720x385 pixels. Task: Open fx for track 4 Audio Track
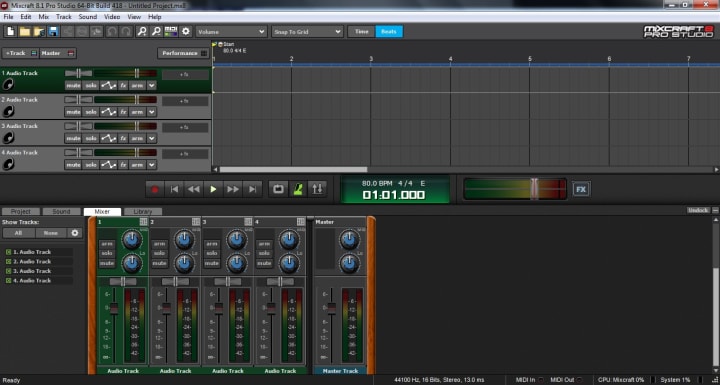123,165
